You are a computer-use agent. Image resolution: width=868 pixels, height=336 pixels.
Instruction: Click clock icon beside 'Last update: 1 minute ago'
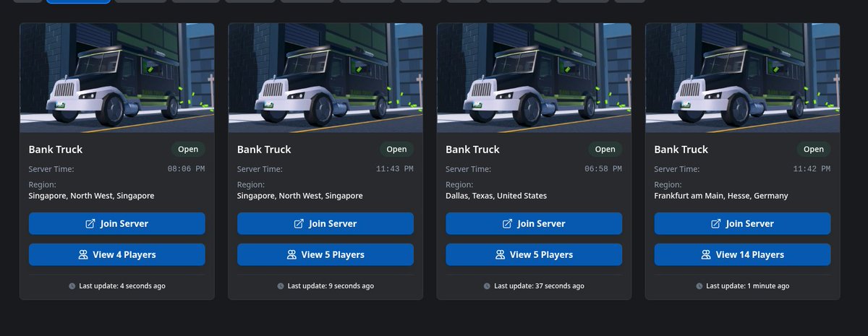(699, 286)
